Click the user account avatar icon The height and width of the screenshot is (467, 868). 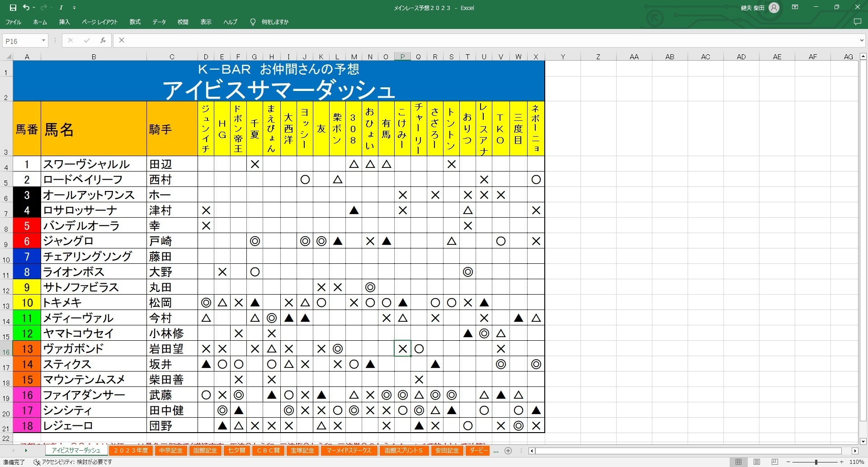774,8
